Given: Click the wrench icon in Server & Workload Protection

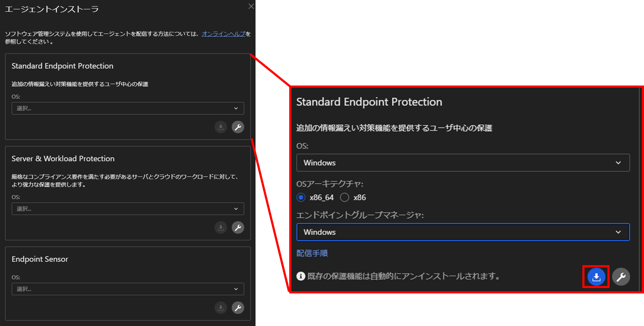Looking at the screenshot, I should 238,228.
